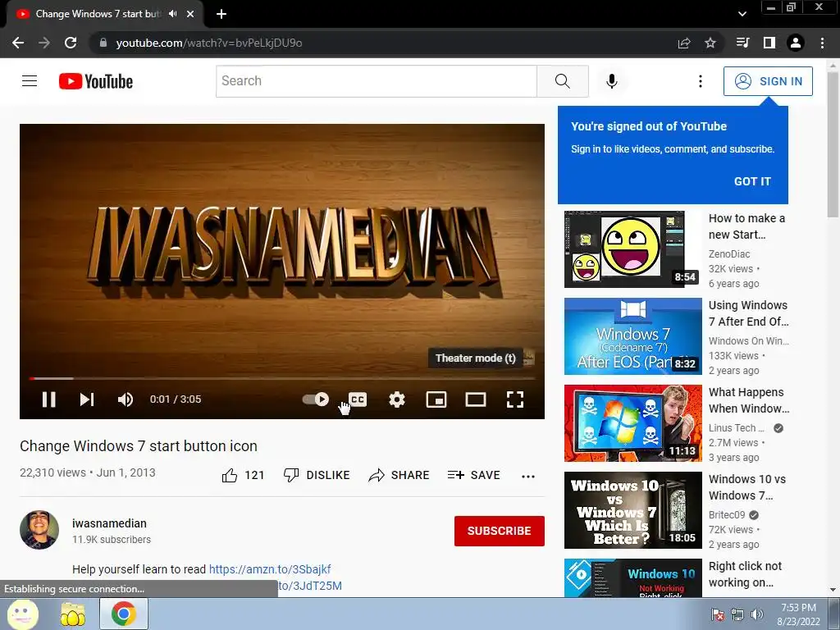Search with your voice microphone
This screenshot has height=630, width=840.
point(612,81)
